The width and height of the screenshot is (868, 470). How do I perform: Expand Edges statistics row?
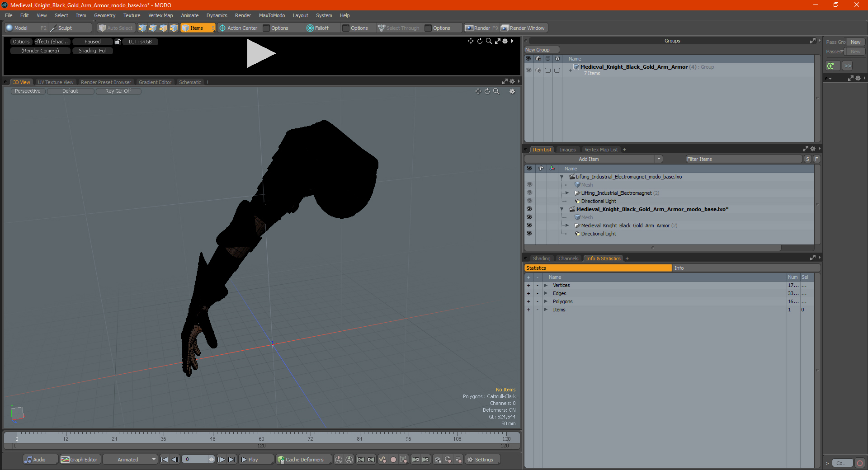point(546,293)
